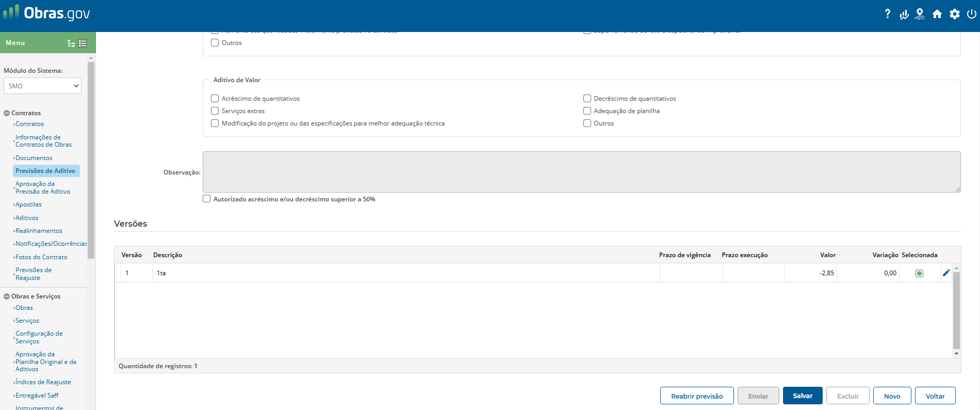
Task: Enable 'Adequação de planilha' checkbox
Action: [587, 111]
